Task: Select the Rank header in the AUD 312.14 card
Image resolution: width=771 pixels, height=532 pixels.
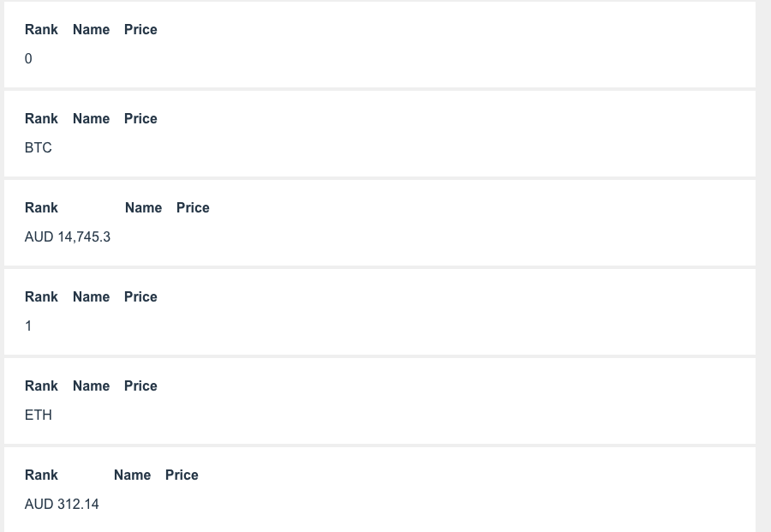Action: coord(41,475)
